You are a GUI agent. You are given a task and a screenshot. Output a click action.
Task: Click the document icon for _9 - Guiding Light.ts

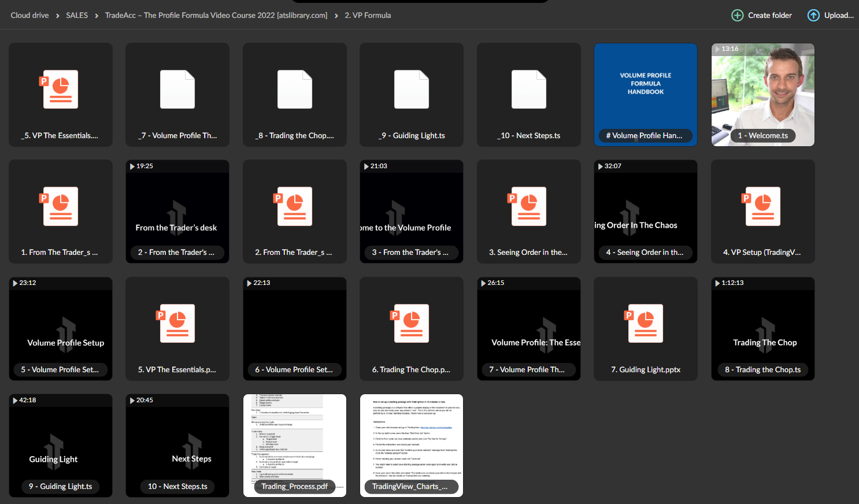pyautogui.click(x=411, y=90)
